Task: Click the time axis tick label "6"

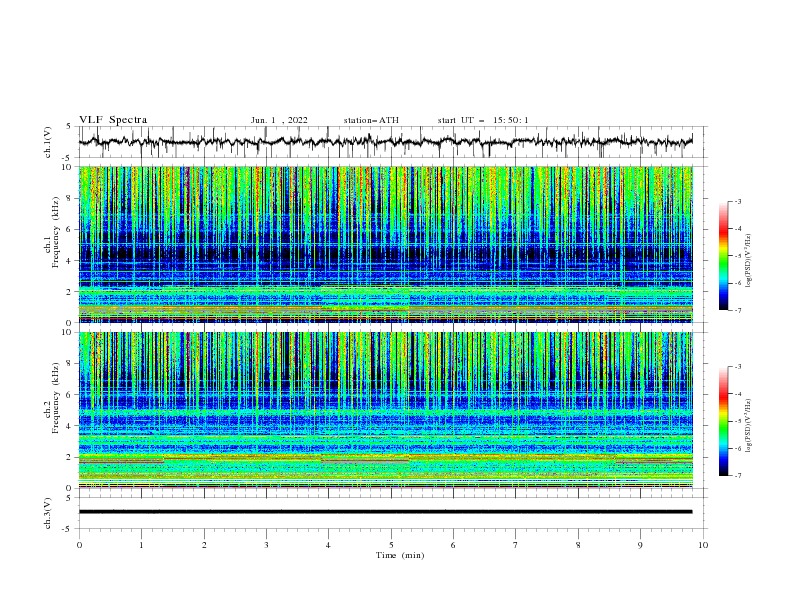Action: pos(453,545)
